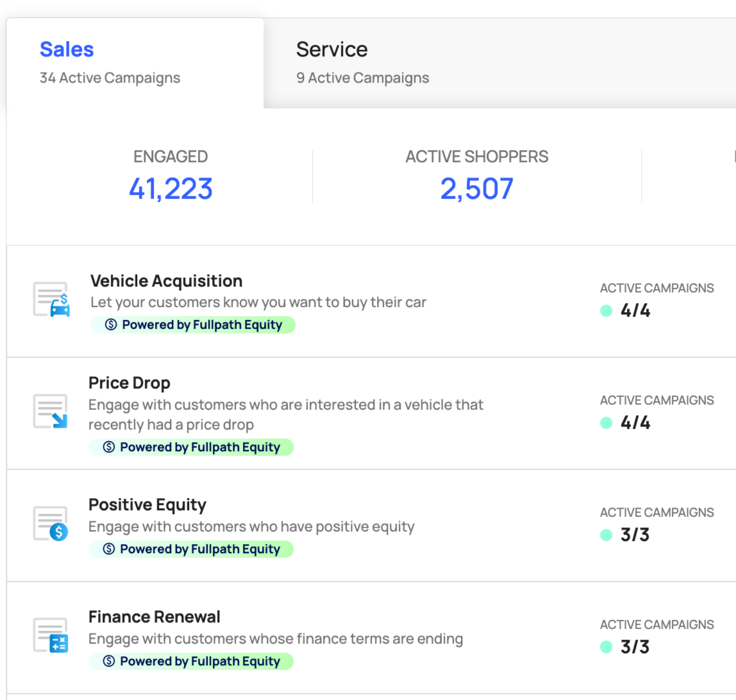Click the green status dot for Positive Equity
The image size is (736, 700).
pos(606,535)
